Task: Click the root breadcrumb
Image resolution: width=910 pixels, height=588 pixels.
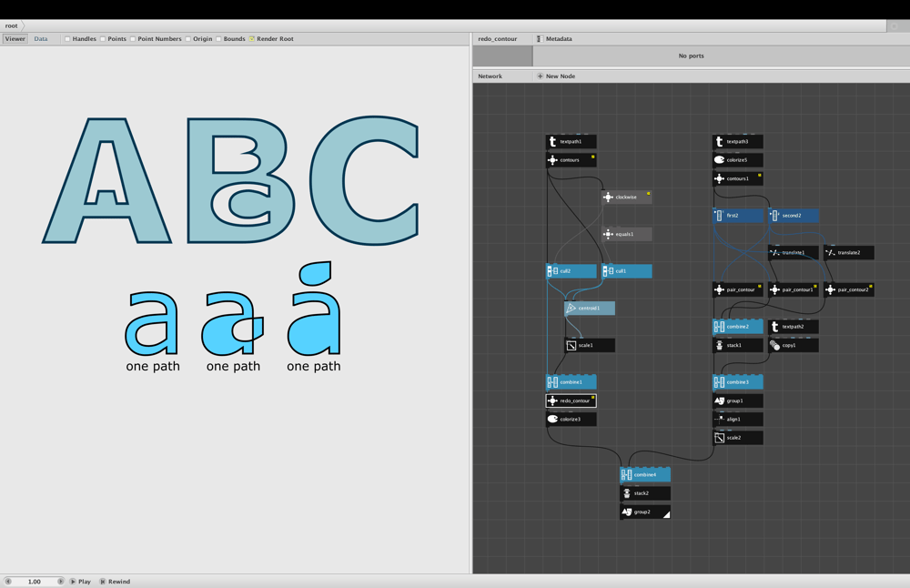Action: coord(11,25)
